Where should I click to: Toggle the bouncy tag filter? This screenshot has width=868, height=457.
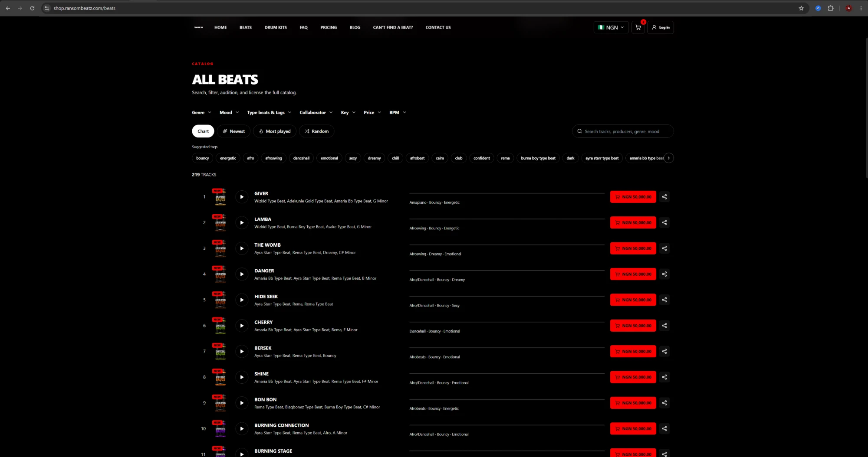click(x=202, y=158)
